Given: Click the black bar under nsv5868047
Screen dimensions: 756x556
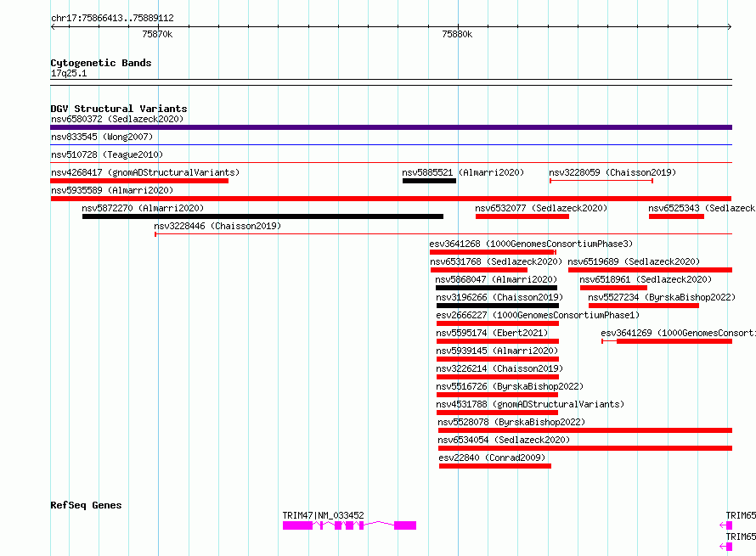Looking at the screenshot, I should pos(496,288).
